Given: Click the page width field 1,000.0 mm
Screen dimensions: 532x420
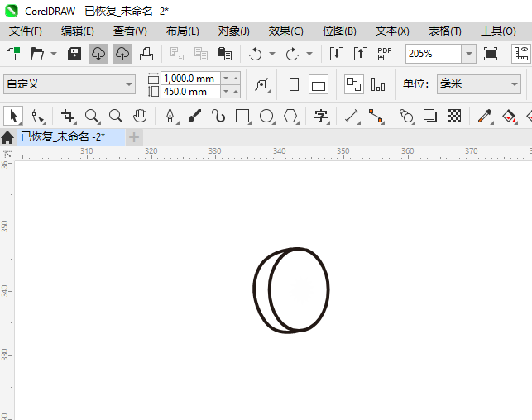Looking at the screenshot, I should [x=190, y=79].
